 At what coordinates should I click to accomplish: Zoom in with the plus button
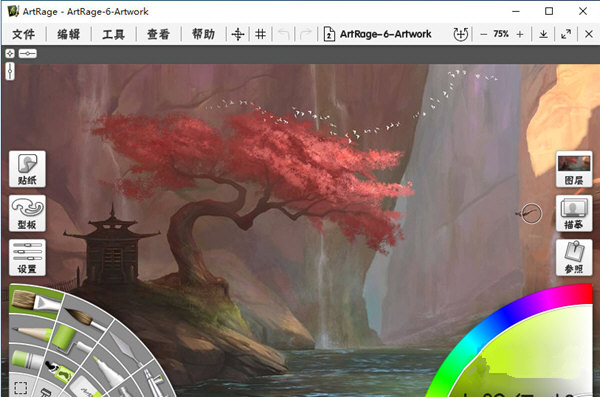point(520,34)
